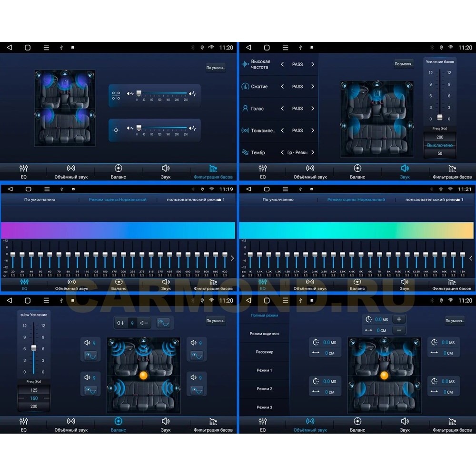Image resolution: width=476 pixels, height=476 pixels.
Task: Choose the По умолчанию preset on the 20–920 Hz EQ
Action: click(x=40, y=199)
